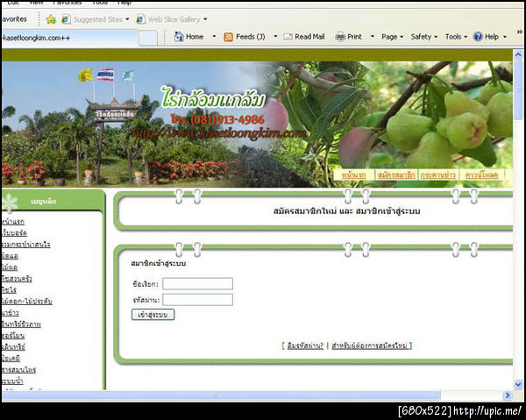
Task: Click กระดานข่าว link in the banner menu
Action: [437, 175]
